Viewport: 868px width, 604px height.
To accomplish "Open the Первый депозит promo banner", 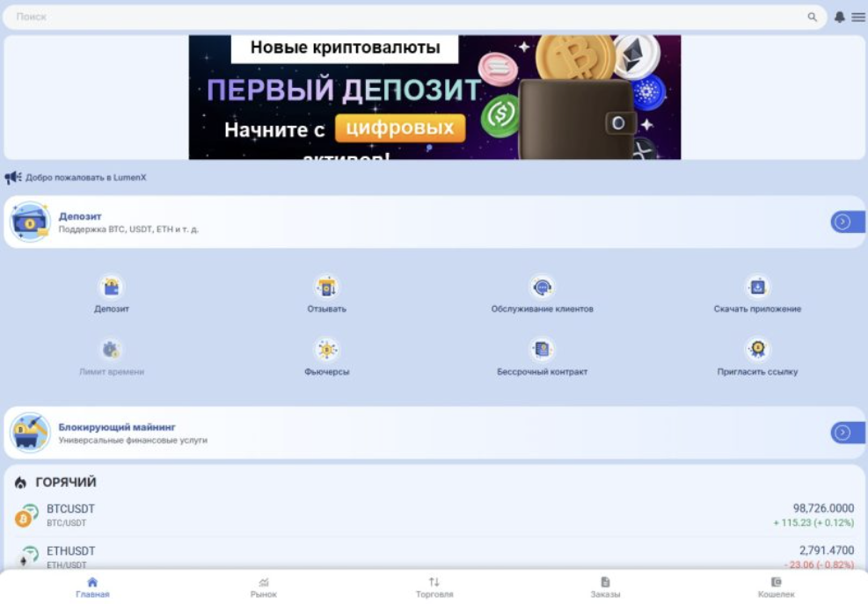I will click(434, 98).
